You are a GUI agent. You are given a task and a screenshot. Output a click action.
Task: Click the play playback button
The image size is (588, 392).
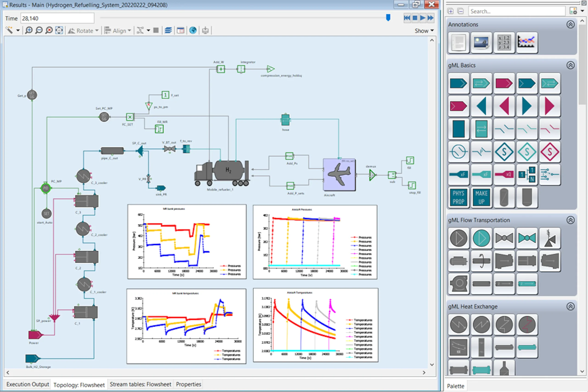tap(423, 18)
